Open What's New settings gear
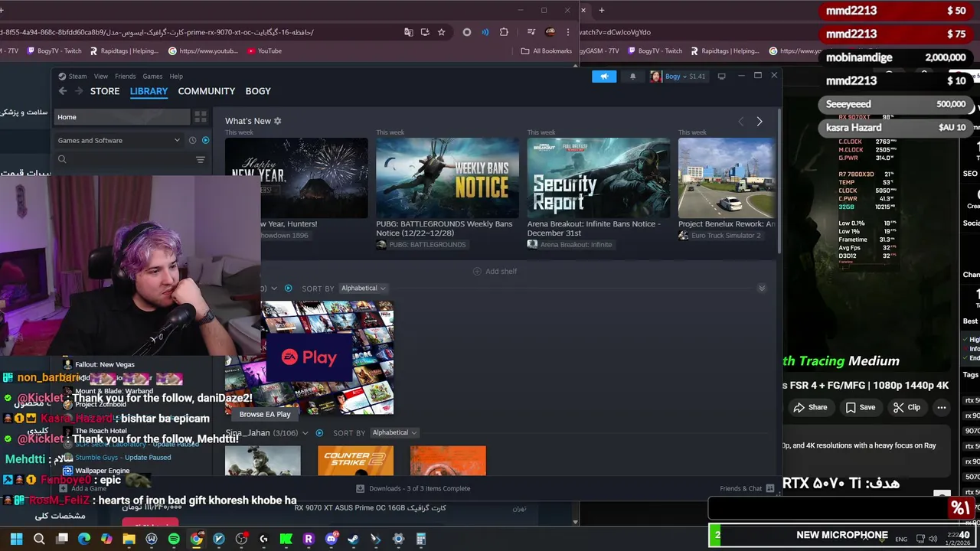The height and width of the screenshot is (551, 980). (278, 121)
